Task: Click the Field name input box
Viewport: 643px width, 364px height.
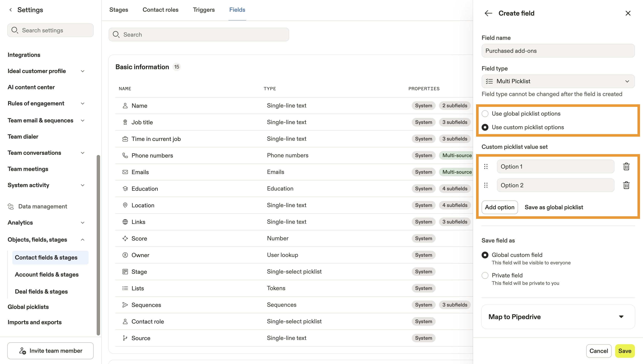Action: tap(558, 51)
